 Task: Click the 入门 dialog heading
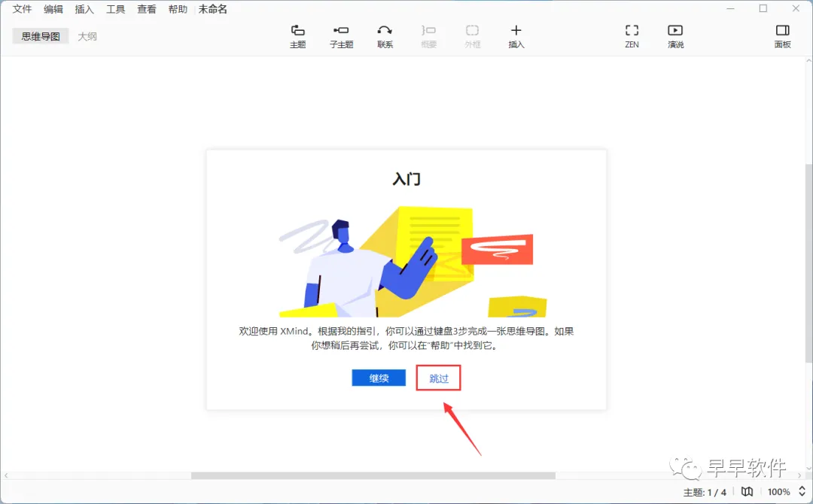tap(406, 179)
